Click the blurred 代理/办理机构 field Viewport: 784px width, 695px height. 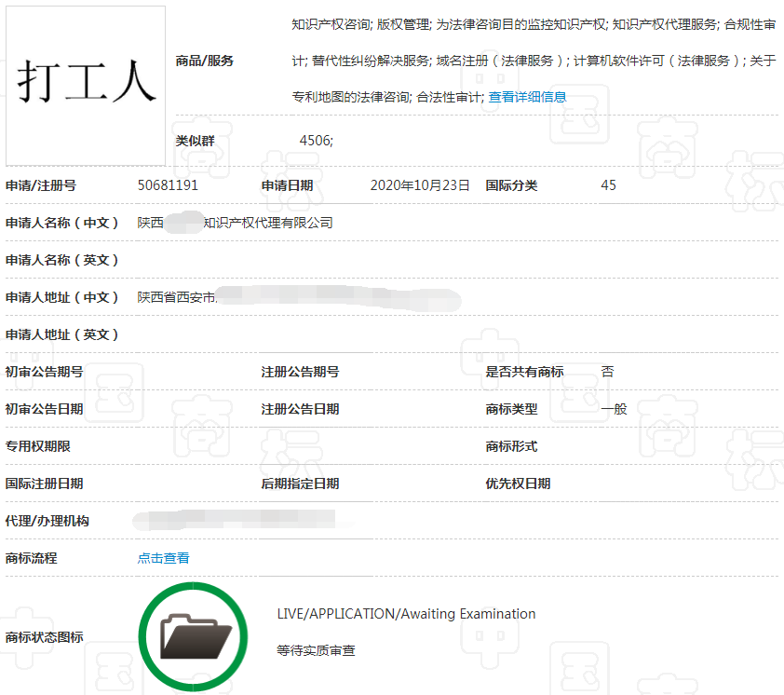pyautogui.click(x=244, y=521)
